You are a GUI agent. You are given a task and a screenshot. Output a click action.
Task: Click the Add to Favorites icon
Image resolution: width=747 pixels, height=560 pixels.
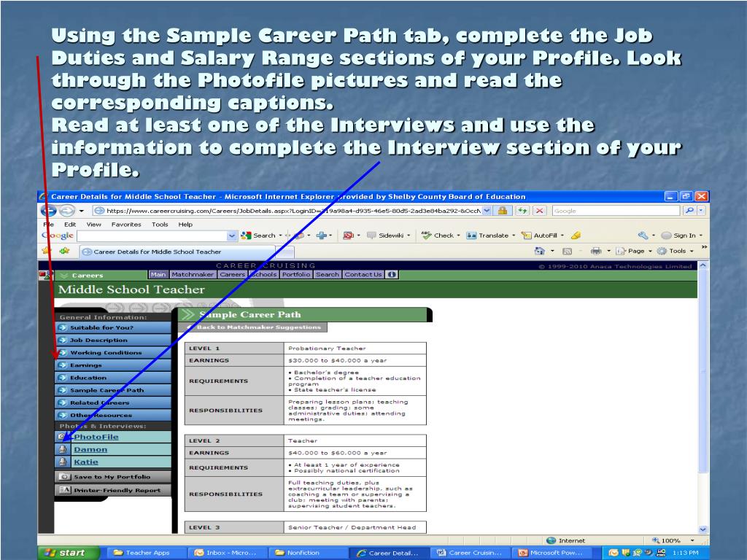64,251
